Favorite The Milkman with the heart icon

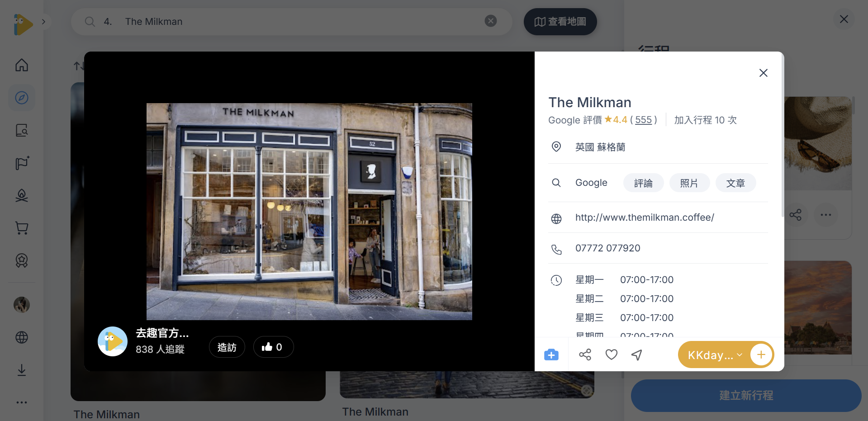[x=611, y=355]
